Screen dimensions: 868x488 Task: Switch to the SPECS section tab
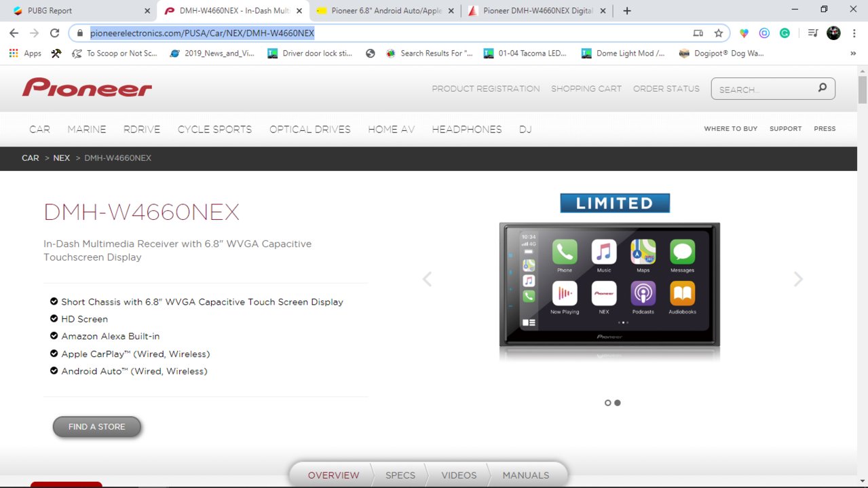pos(400,475)
